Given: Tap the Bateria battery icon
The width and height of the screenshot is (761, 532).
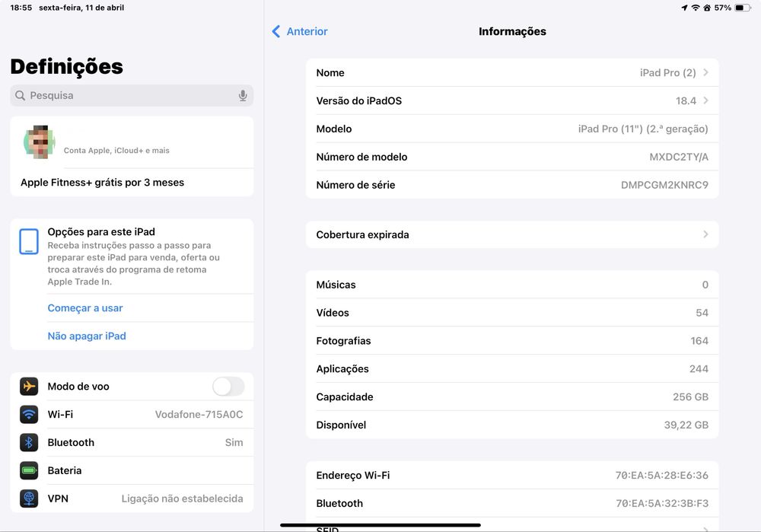Looking at the screenshot, I should (x=29, y=470).
